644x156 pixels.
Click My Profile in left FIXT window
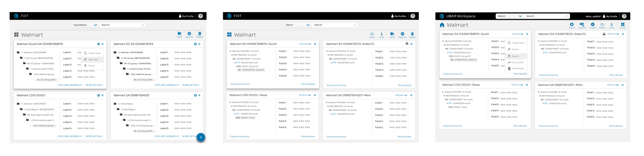(x=186, y=16)
